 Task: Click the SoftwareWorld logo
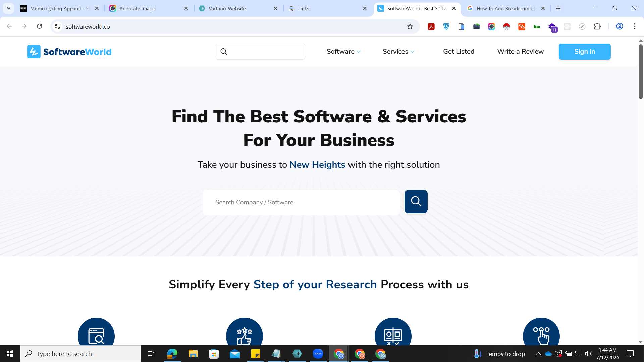pyautogui.click(x=69, y=52)
